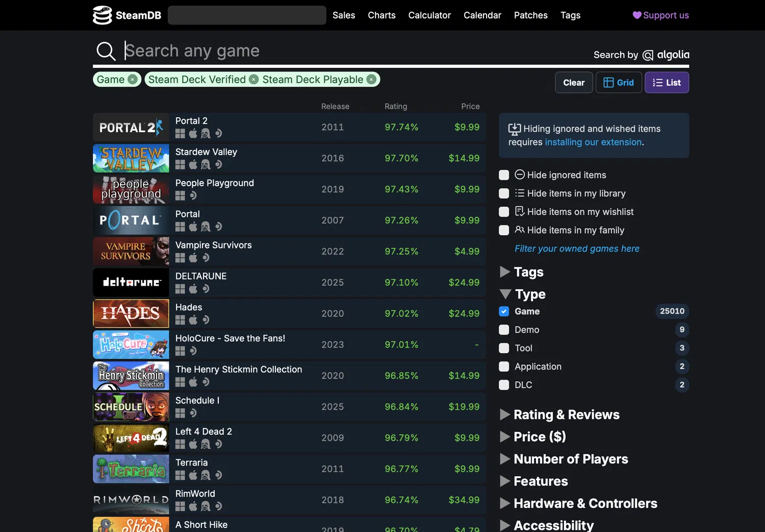765x532 pixels.
Task: Expand the Price ($) filter section
Action: (532, 437)
